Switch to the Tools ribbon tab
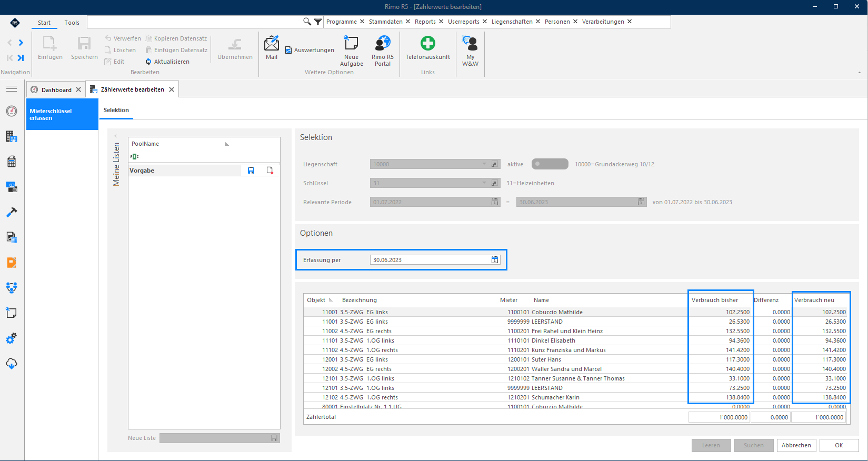The height and width of the screenshot is (461, 868). (72, 23)
